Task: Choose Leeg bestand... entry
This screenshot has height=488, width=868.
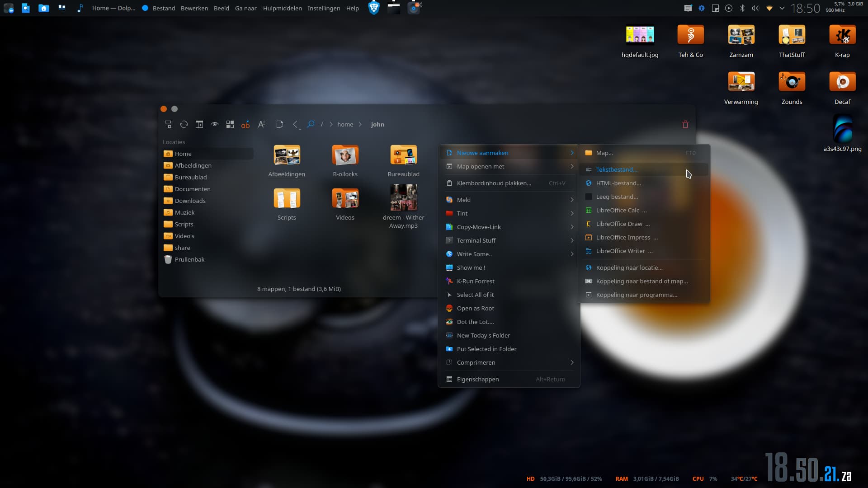Action: click(x=644, y=197)
